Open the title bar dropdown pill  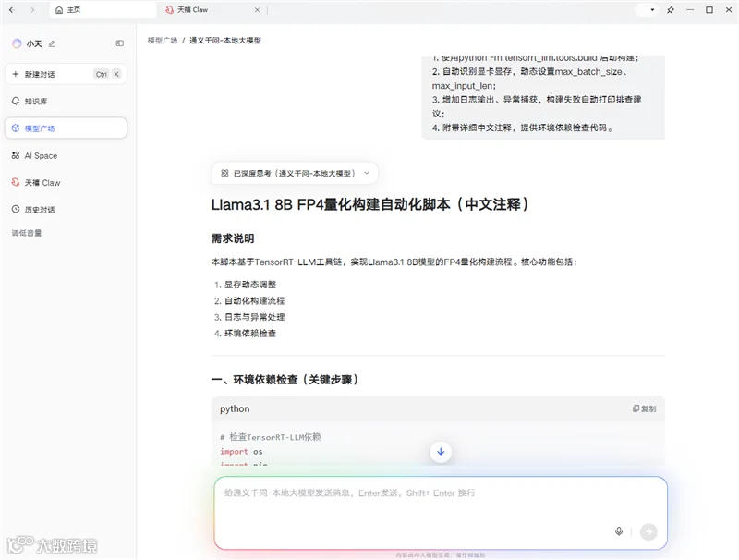(646, 10)
